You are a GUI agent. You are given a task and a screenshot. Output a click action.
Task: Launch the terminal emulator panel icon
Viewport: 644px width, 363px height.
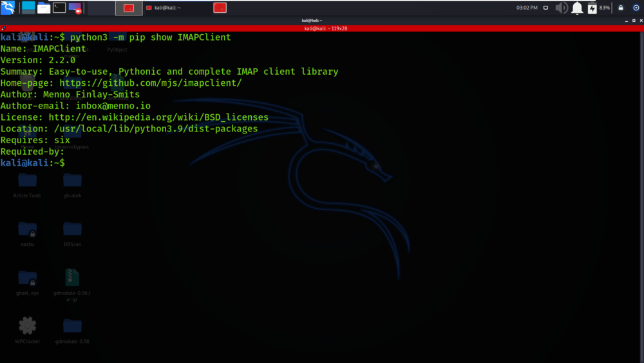pyautogui.click(x=59, y=7)
